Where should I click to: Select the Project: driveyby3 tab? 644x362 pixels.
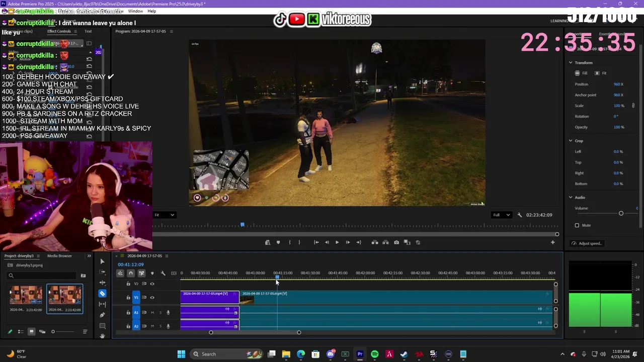[19, 256]
